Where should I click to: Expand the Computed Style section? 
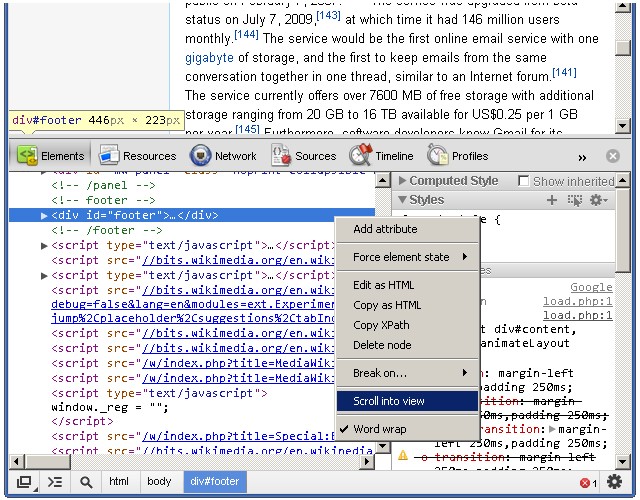click(403, 181)
